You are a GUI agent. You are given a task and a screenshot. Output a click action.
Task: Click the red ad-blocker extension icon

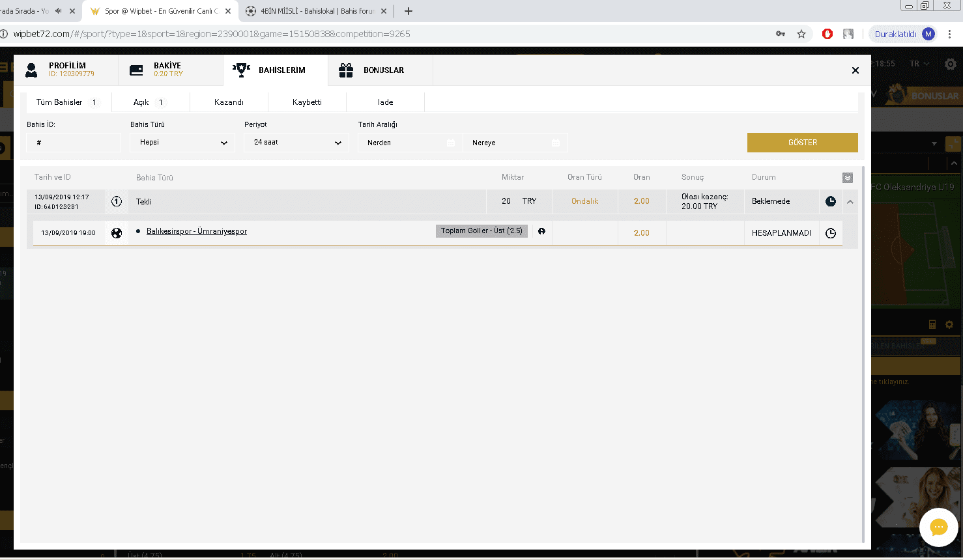[827, 34]
